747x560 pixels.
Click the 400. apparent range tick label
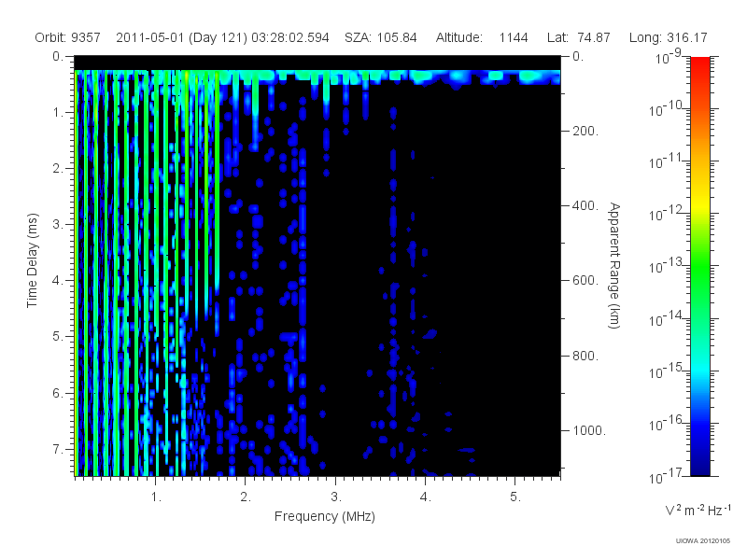click(x=585, y=205)
